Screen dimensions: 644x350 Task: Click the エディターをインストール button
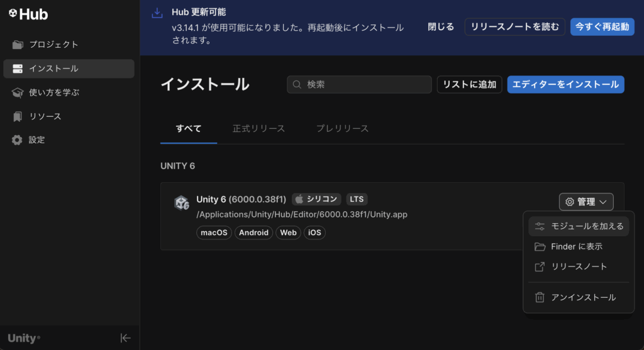(565, 84)
